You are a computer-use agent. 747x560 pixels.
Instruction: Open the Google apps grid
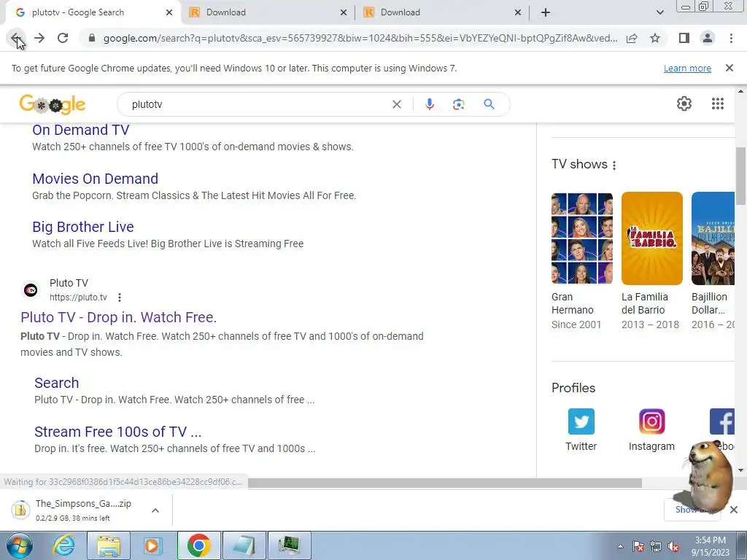(718, 104)
